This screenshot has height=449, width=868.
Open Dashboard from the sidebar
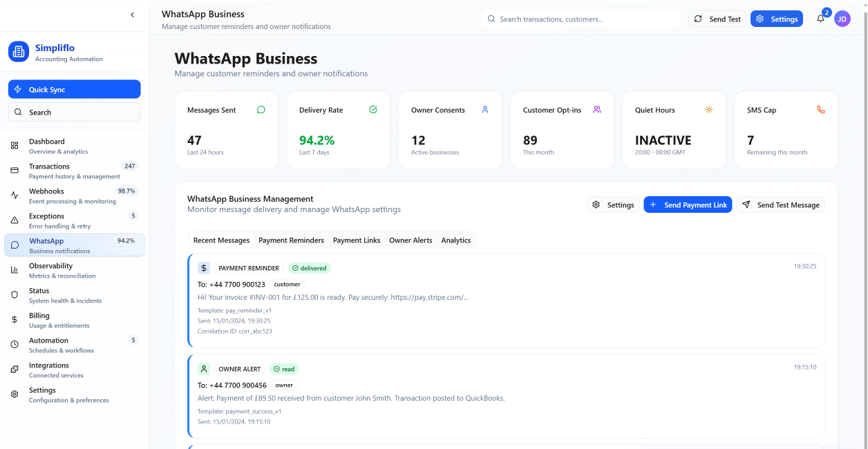point(47,142)
